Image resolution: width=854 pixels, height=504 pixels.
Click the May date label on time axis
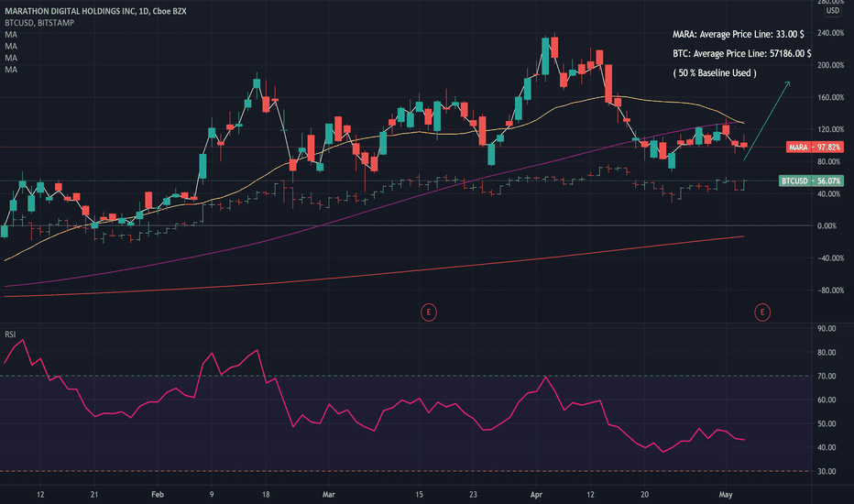(726, 495)
